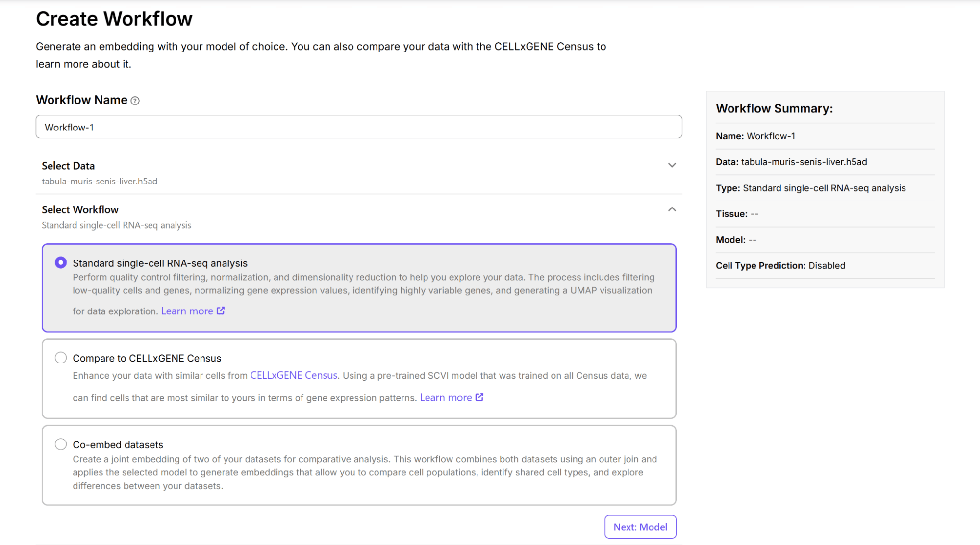Open Learn more link for Census comparison
980x545 pixels.
pyautogui.click(x=445, y=398)
